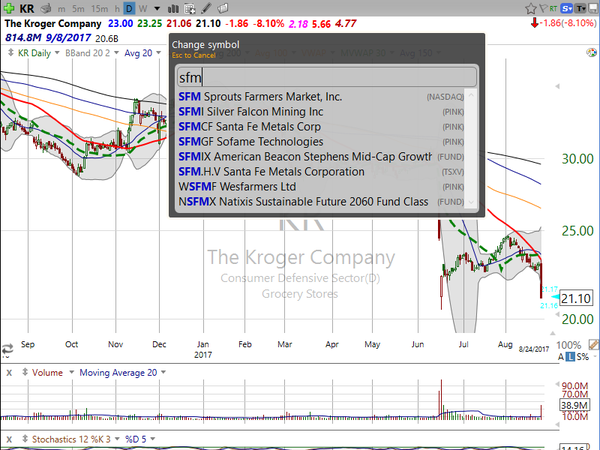Click volume scale bottom triangle below 10.0M

(557, 425)
